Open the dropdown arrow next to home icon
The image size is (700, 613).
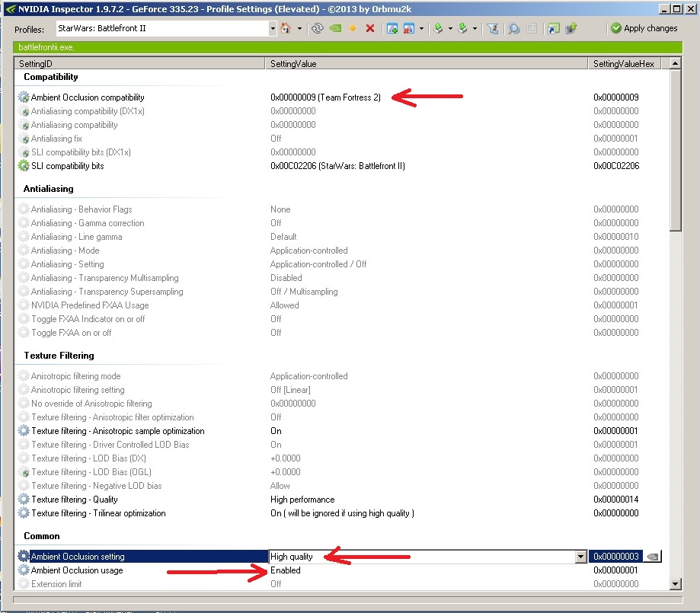[299, 29]
